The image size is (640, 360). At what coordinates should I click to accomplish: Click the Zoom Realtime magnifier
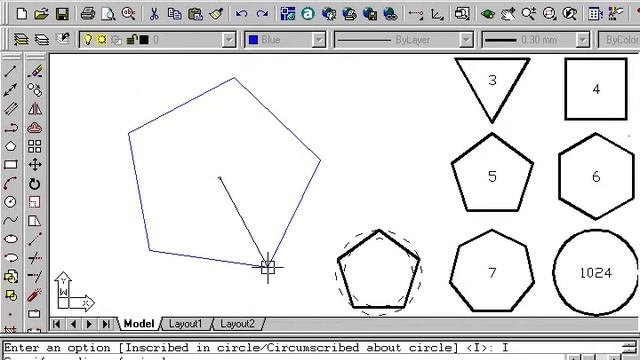pyautogui.click(x=529, y=14)
